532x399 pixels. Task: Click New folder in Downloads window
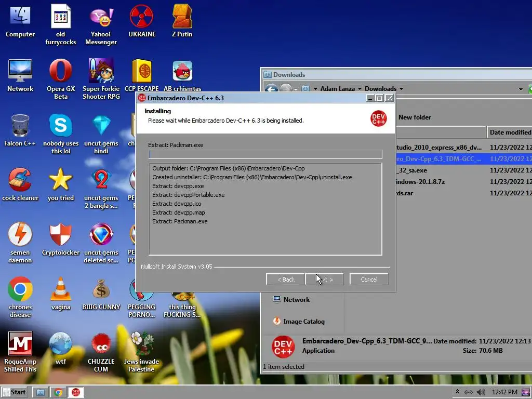pos(415,117)
